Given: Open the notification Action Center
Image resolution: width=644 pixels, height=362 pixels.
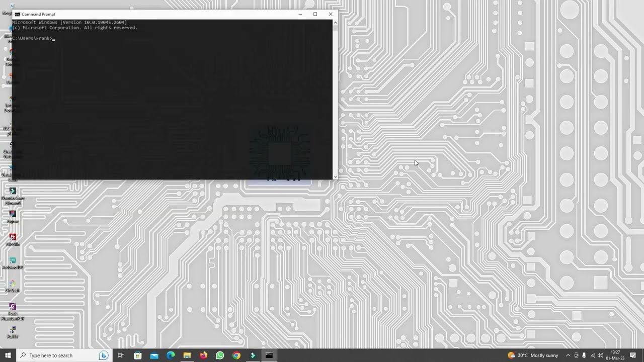Looking at the screenshot, I should coord(633,355).
